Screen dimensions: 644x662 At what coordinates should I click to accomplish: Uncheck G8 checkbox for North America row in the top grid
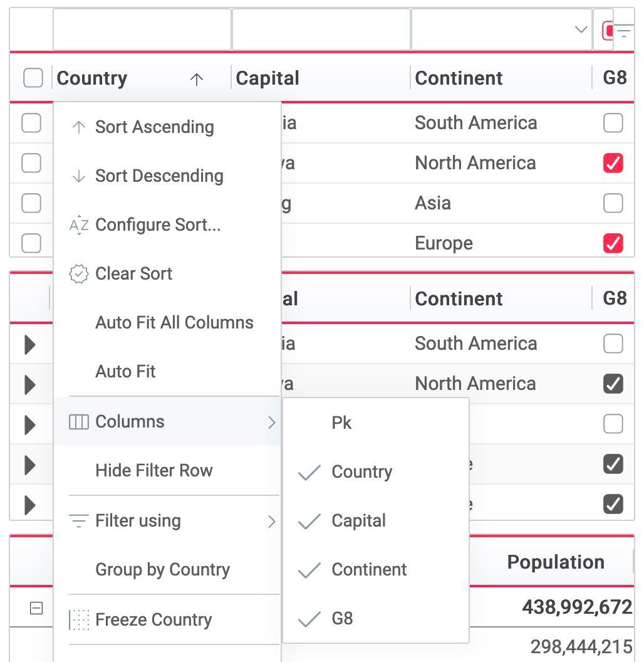[x=613, y=163]
